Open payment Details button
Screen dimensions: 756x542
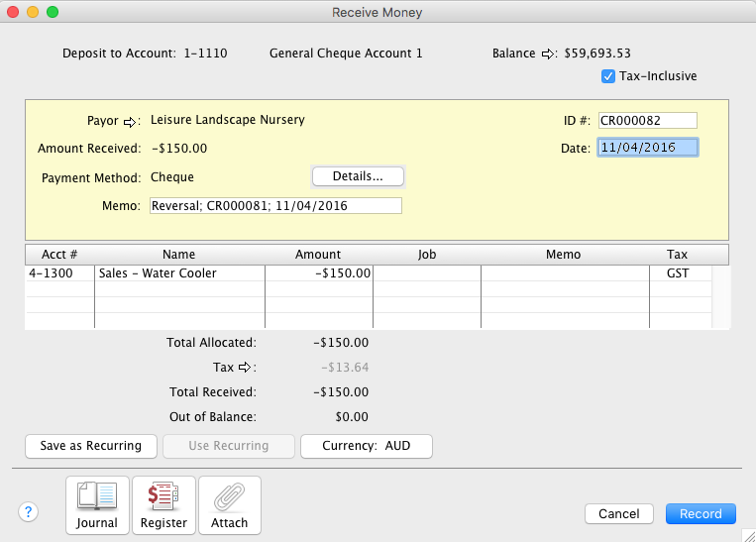point(358,176)
